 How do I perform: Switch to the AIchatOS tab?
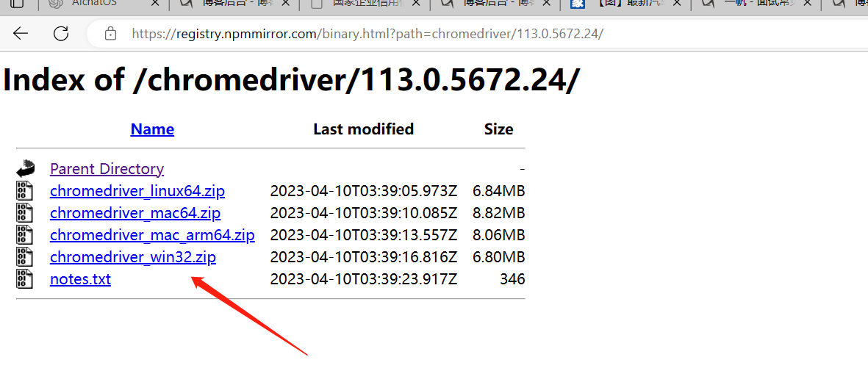click(x=100, y=4)
